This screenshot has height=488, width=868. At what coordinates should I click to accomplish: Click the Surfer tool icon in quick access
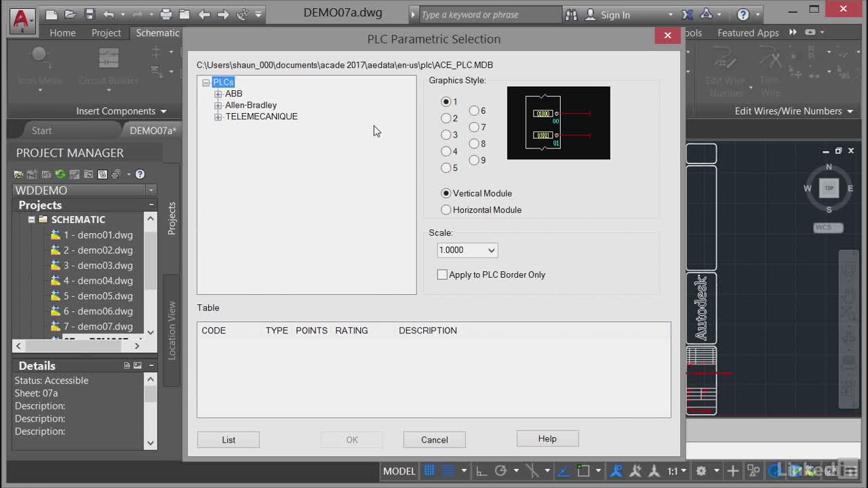242,14
